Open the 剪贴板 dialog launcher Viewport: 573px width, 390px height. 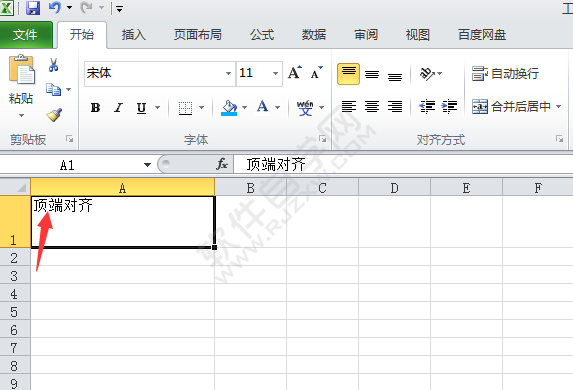[x=69, y=139]
